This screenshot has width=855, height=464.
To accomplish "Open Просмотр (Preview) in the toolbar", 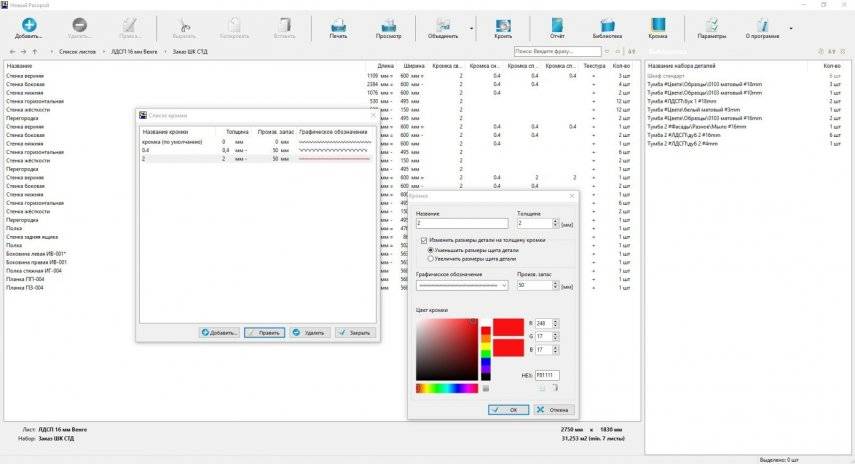I will 392,25.
